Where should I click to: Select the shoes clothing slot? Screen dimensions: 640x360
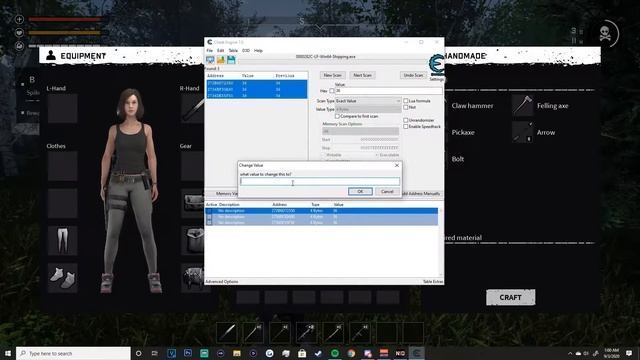pos(62,278)
